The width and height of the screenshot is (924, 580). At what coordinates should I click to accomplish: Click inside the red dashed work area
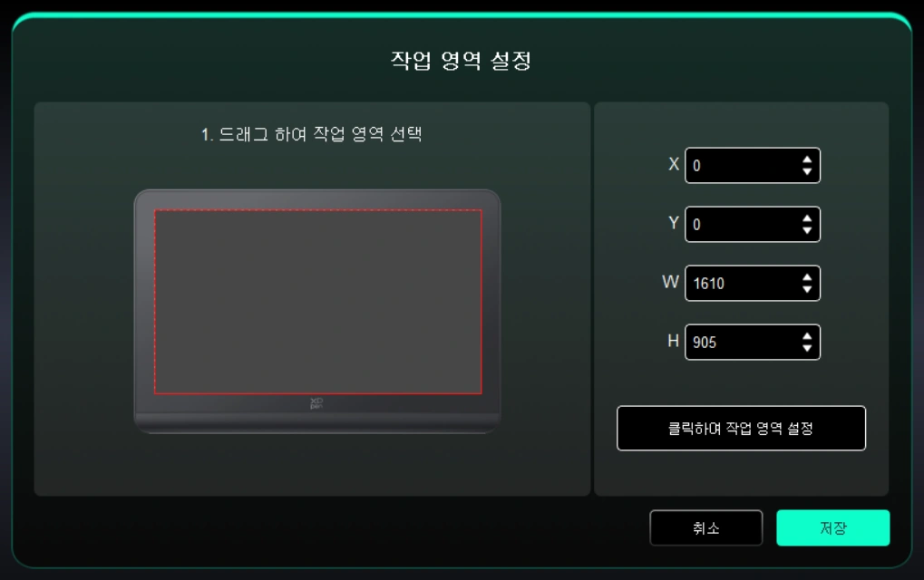coord(318,302)
